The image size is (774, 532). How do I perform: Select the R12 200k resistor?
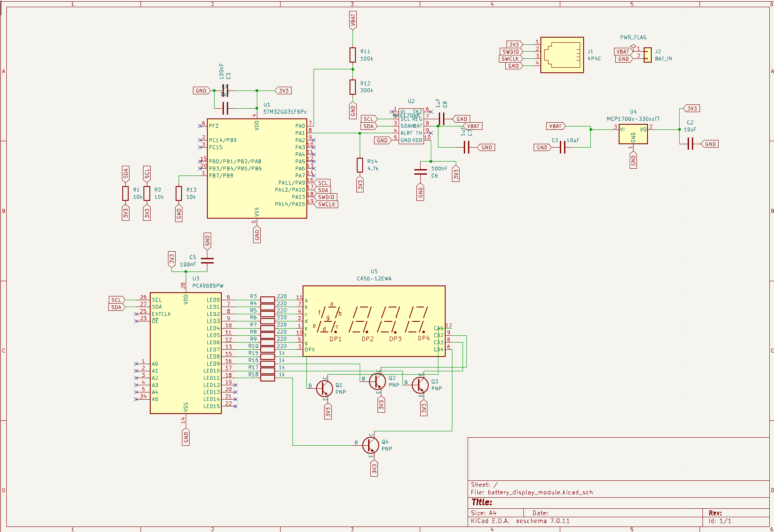[x=353, y=87]
